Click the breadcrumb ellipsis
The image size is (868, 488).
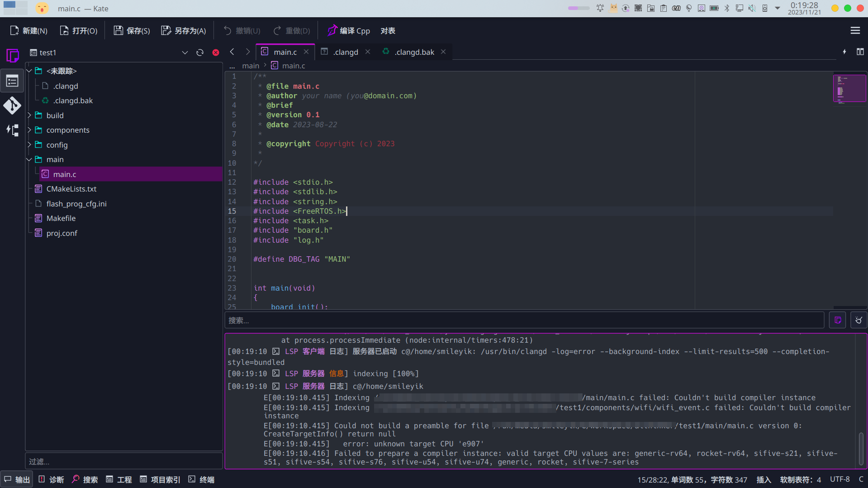232,66
